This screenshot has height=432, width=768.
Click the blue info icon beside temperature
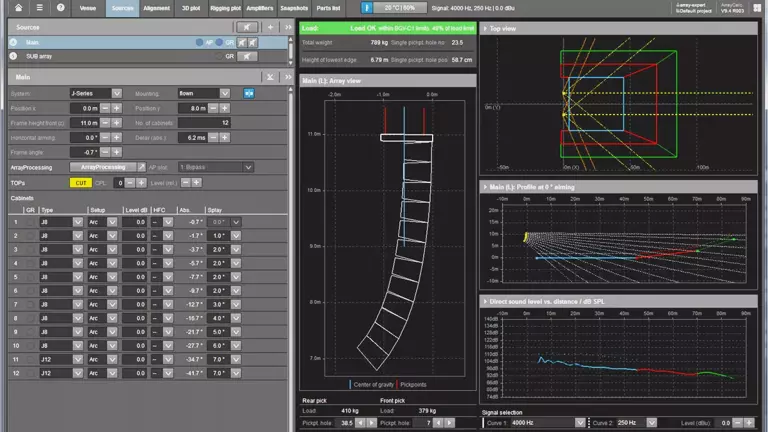[367, 8]
